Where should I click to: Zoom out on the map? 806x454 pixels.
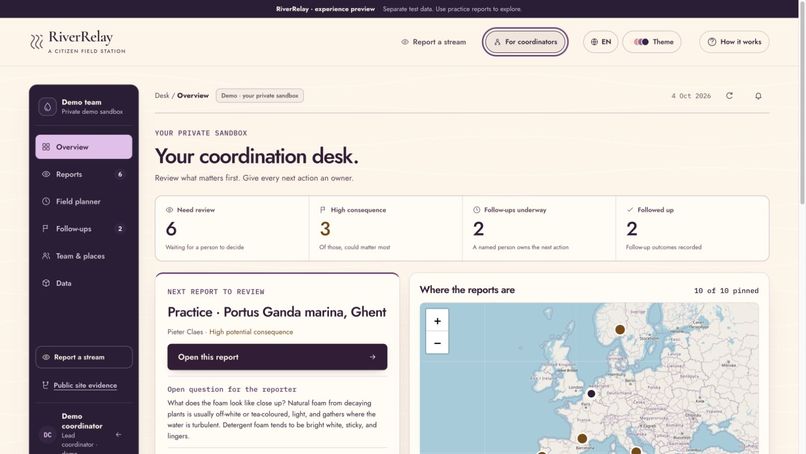coord(437,343)
